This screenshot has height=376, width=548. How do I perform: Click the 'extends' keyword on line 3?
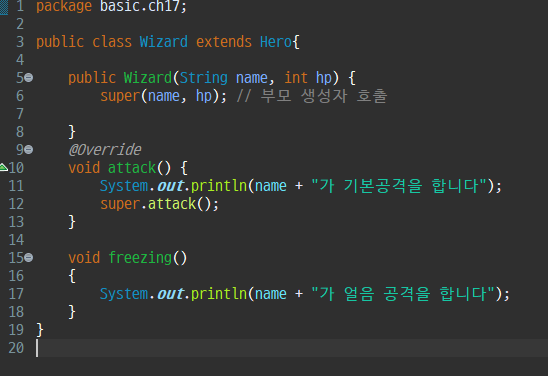[224, 42]
